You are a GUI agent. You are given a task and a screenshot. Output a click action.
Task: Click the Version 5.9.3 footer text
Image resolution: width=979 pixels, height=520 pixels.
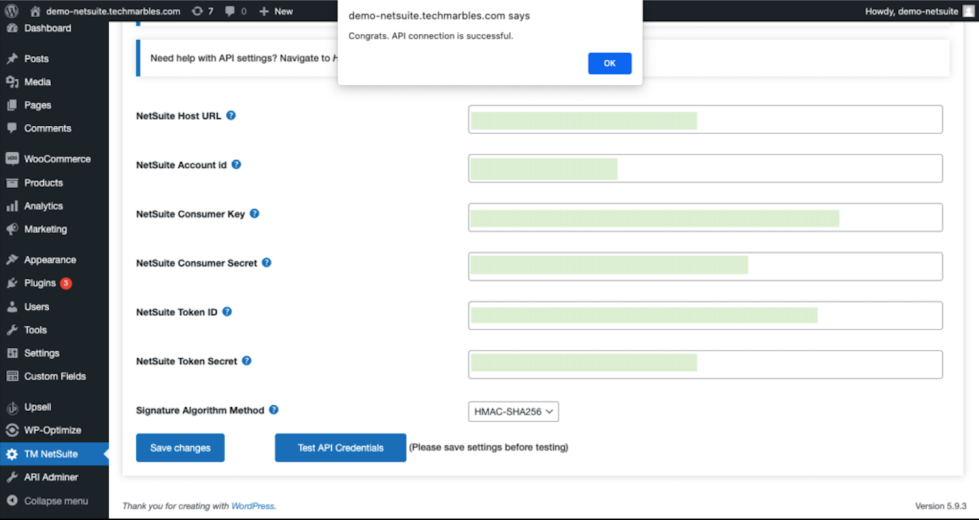941,506
